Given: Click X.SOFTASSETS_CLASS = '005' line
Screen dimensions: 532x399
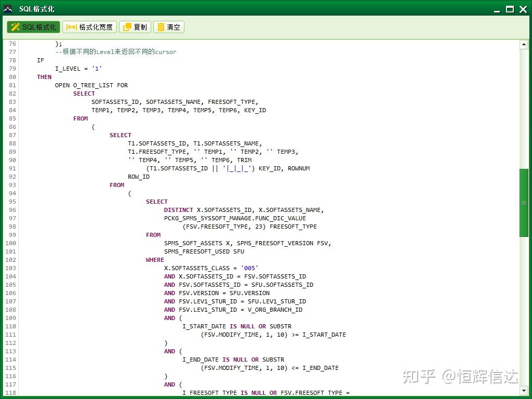Looking at the screenshot, I should [x=211, y=268].
